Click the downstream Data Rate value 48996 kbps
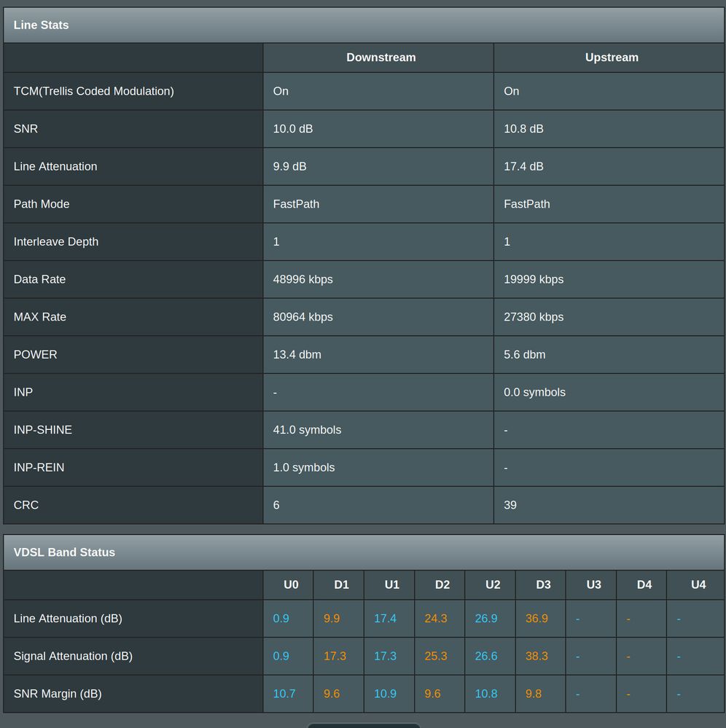 [x=302, y=279]
